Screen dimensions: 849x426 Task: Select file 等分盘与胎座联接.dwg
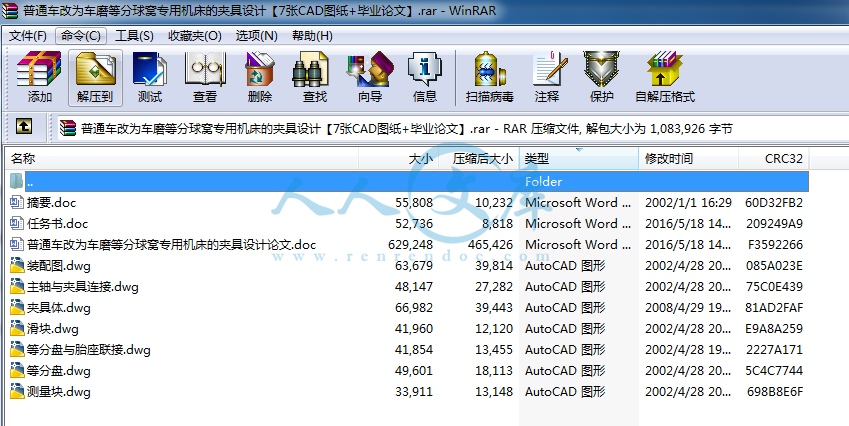(x=89, y=350)
